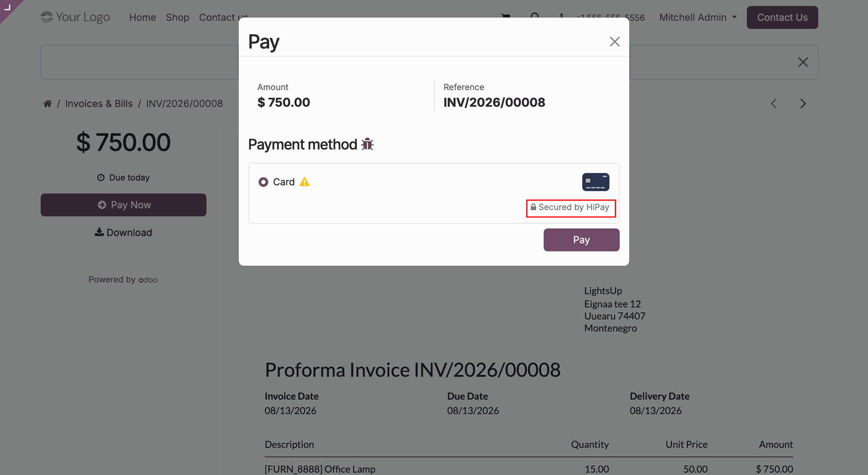The image size is (868, 475).
Task: Open the Shop menu item
Action: [177, 17]
